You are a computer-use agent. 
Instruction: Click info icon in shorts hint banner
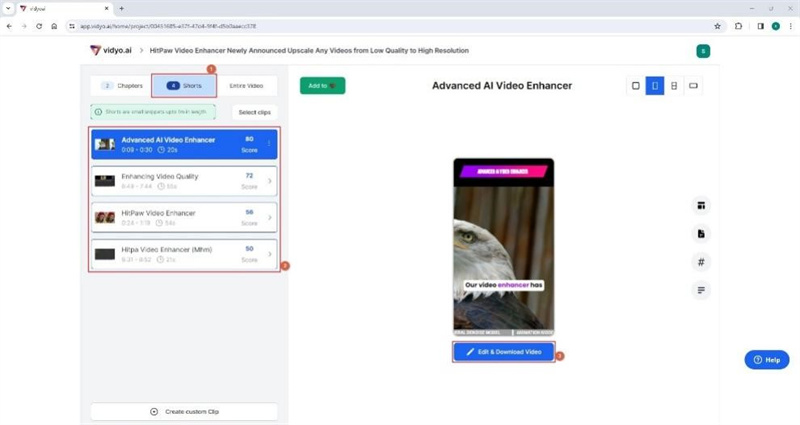click(x=98, y=112)
